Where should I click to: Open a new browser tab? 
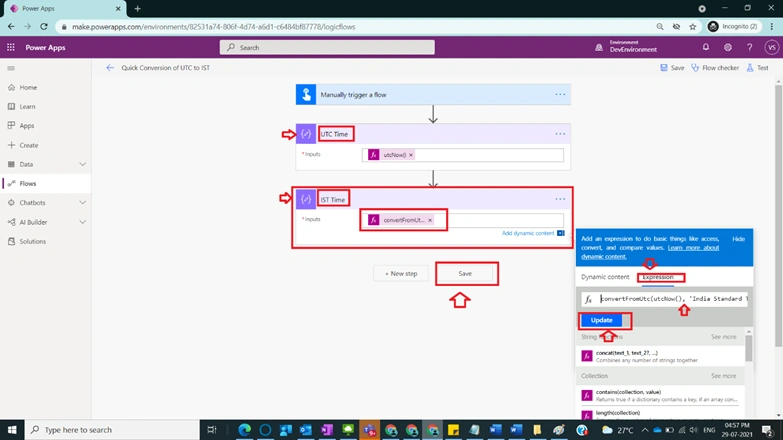click(x=137, y=8)
